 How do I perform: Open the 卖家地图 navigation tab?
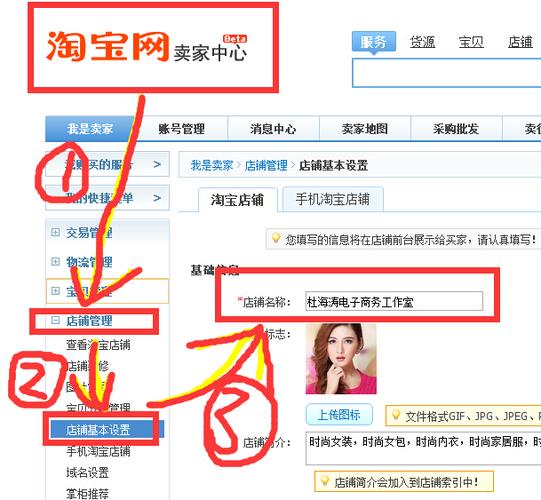pyautogui.click(x=365, y=129)
